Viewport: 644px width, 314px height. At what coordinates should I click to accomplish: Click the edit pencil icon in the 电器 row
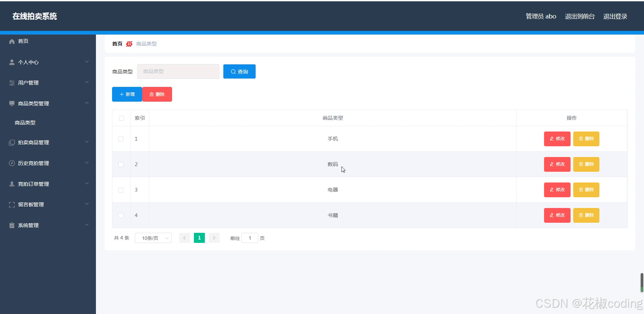(552, 190)
